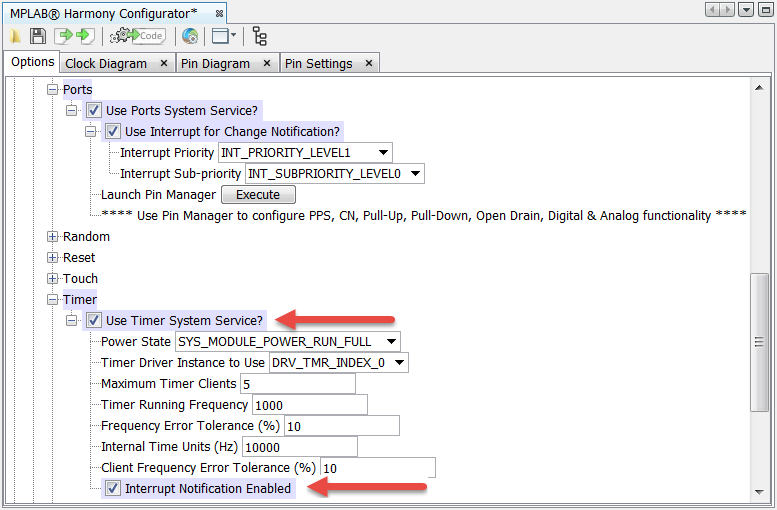Open the Power State dropdown

click(287, 341)
